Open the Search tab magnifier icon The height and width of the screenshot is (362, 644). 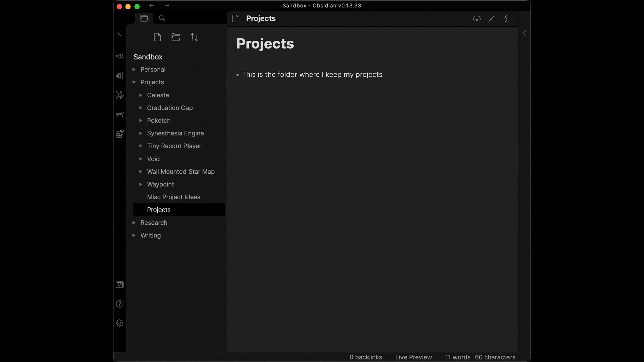click(x=162, y=18)
